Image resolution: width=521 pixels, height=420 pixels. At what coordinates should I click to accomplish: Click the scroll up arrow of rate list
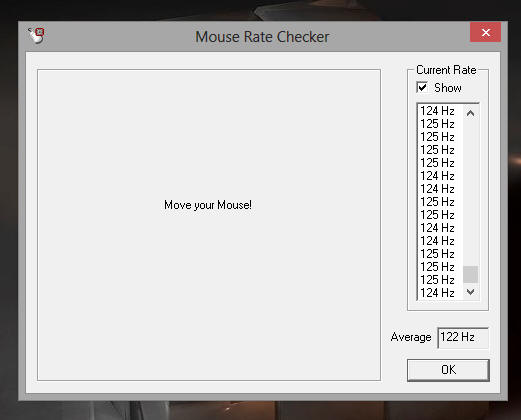pos(470,113)
